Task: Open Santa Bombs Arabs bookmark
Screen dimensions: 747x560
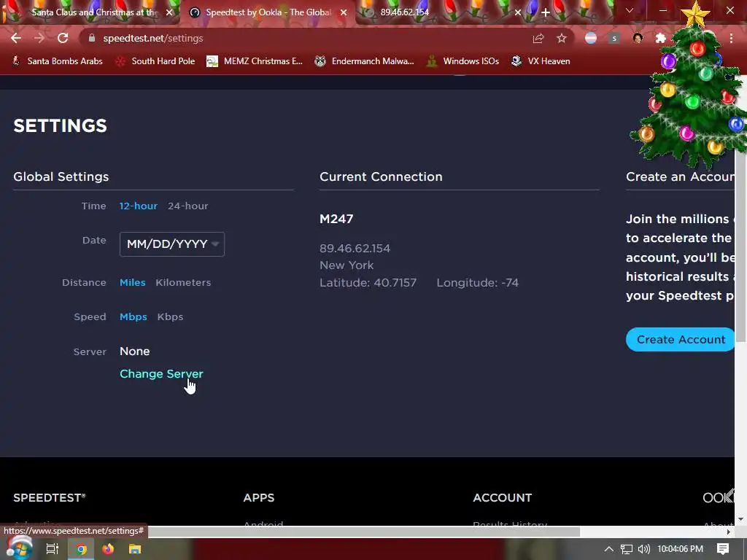Action: (x=57, y=61)
